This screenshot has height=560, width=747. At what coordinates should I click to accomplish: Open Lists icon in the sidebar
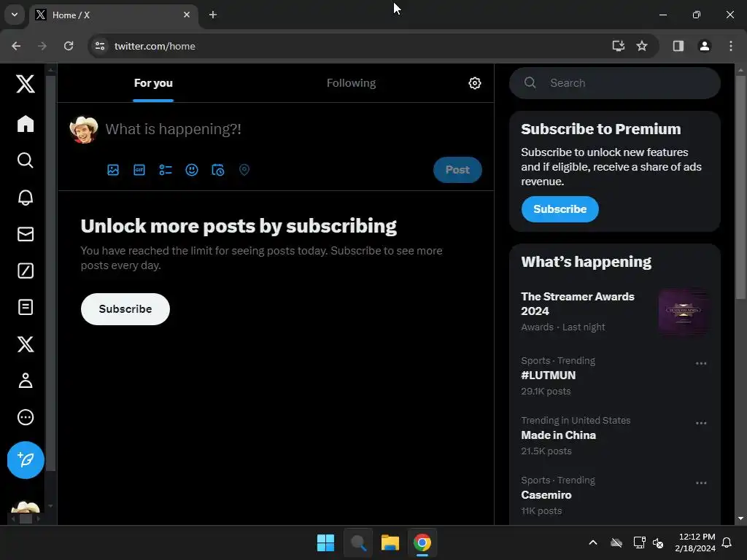point(26,307)
